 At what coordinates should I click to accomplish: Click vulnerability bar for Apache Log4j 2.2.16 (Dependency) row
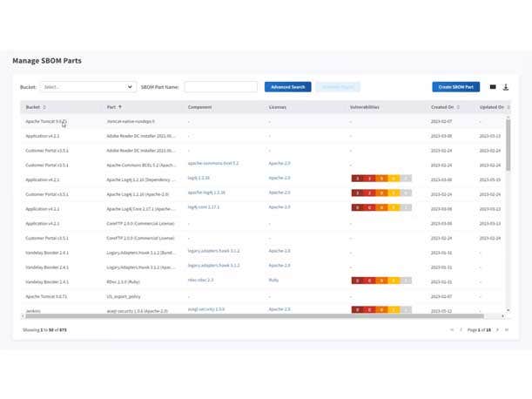point(380,179)
